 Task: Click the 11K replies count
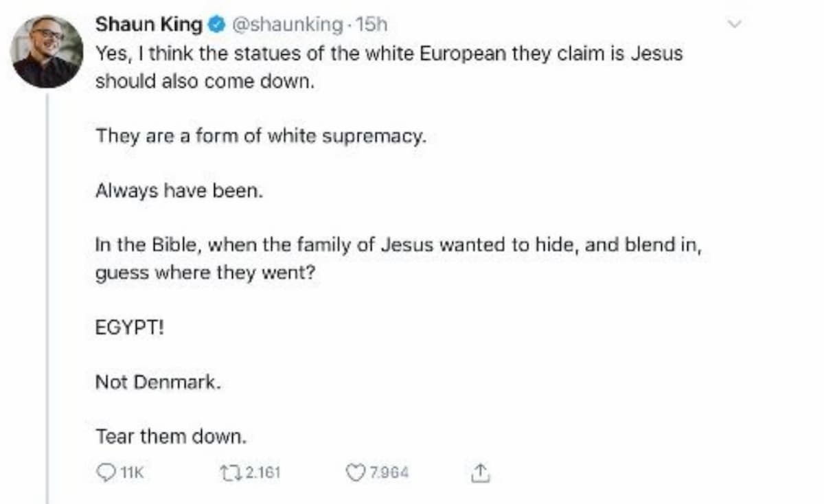130,472
